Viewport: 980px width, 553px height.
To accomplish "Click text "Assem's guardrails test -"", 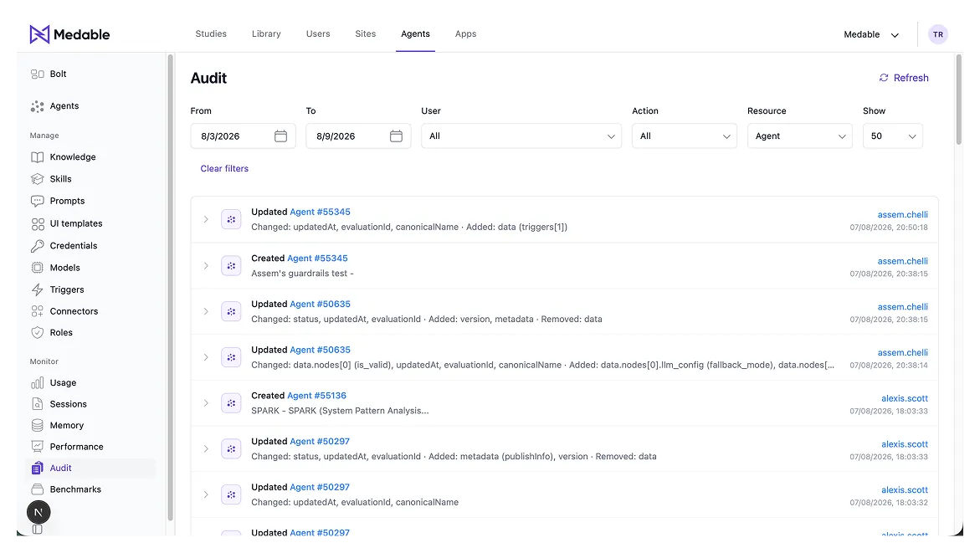I will pos(302,273).
